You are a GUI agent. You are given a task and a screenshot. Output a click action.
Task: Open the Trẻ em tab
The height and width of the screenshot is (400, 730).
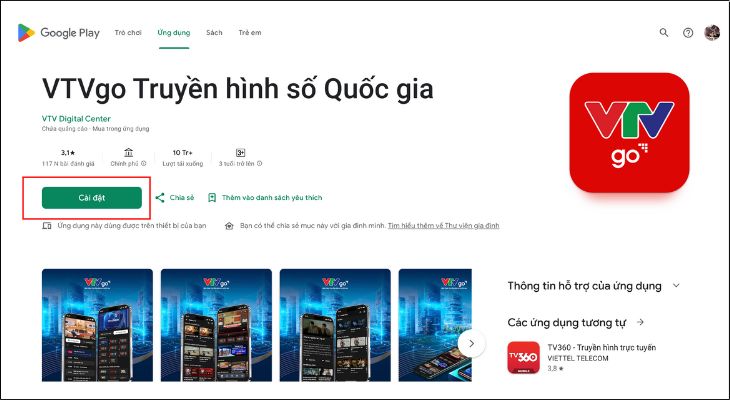tap(250, 33)
